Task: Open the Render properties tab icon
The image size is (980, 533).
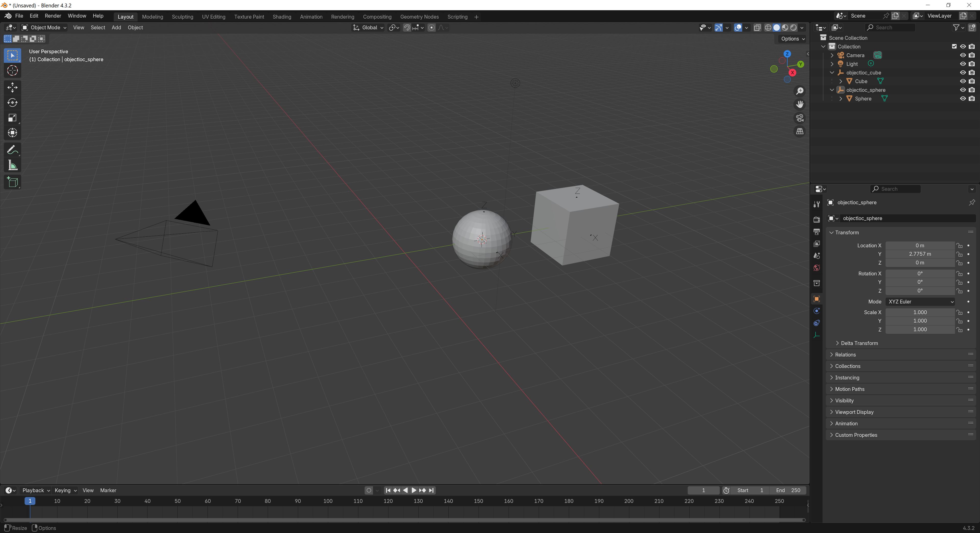Action: click(x=816, y=219)
